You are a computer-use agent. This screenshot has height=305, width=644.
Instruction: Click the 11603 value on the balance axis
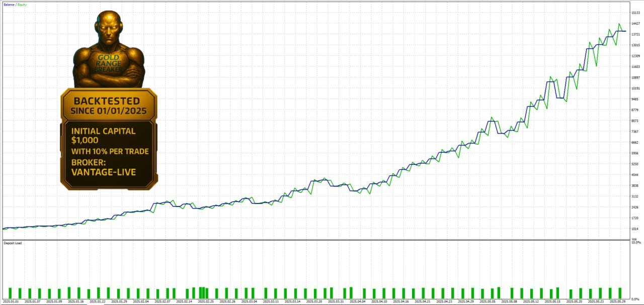click(635, 67)
